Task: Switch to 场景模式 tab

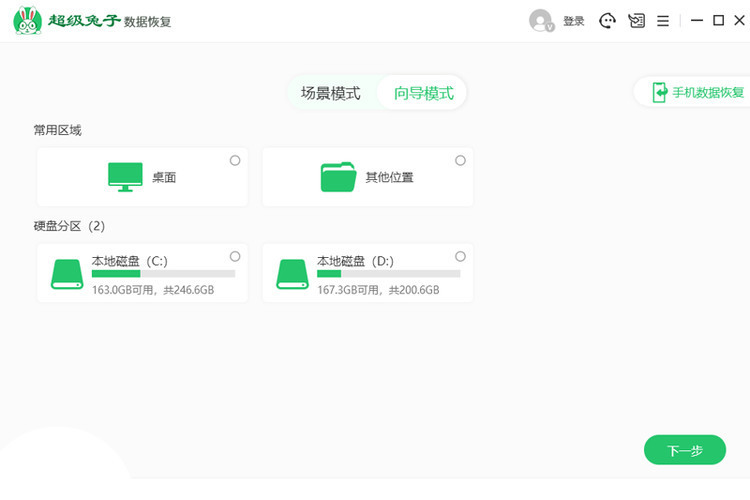Action: [331, 93]
